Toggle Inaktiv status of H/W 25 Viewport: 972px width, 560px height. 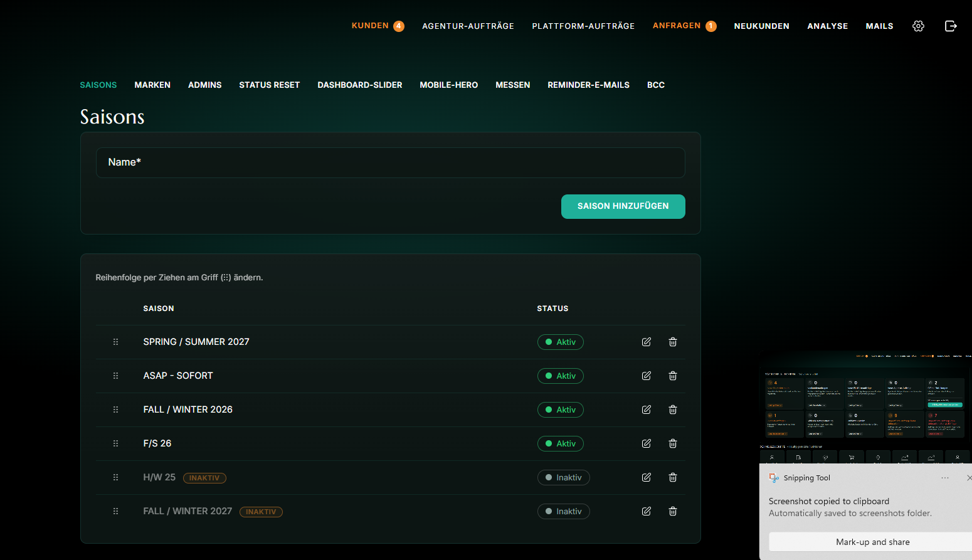point(564,477)
